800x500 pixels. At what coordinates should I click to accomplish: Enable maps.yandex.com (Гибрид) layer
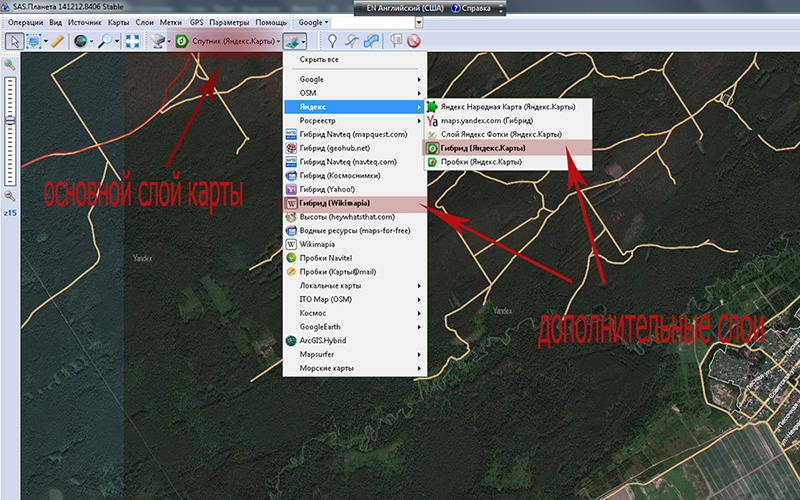[x=508, y=120]
